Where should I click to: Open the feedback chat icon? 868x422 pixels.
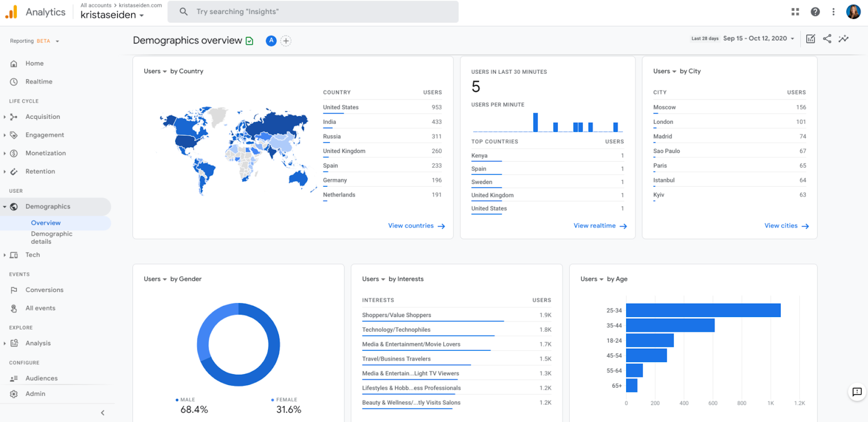857,392
